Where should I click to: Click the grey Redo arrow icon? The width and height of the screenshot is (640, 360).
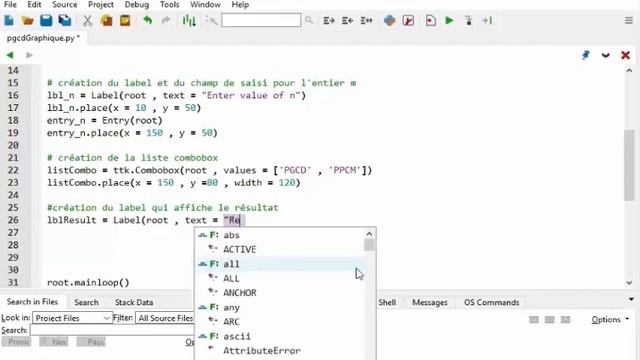point(166,20)
